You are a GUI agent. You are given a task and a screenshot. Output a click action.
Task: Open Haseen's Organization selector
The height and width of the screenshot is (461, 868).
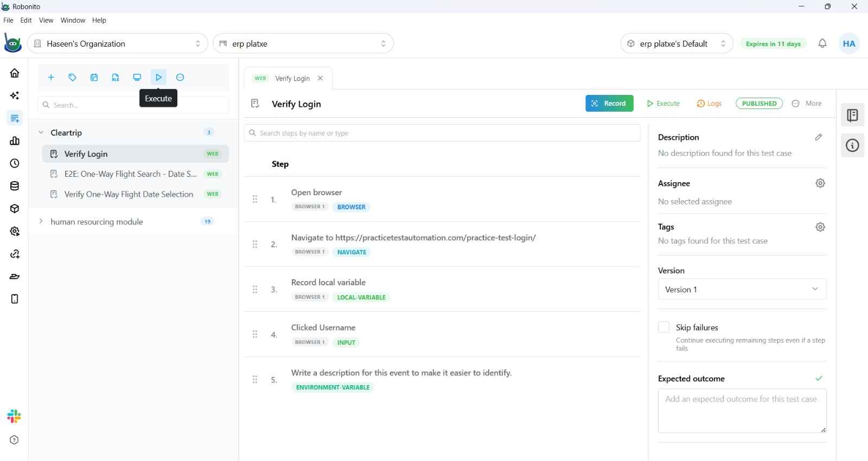[118, 43]
